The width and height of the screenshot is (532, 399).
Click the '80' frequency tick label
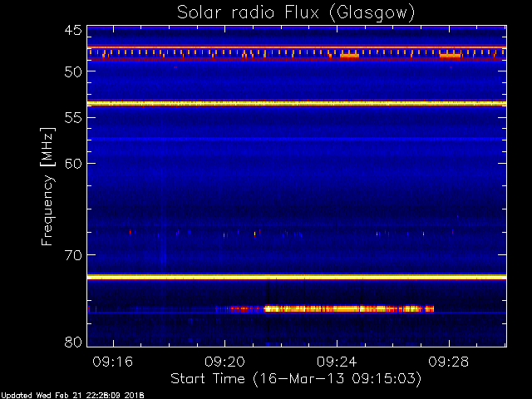pyautogui.click(x=73, y=342)
